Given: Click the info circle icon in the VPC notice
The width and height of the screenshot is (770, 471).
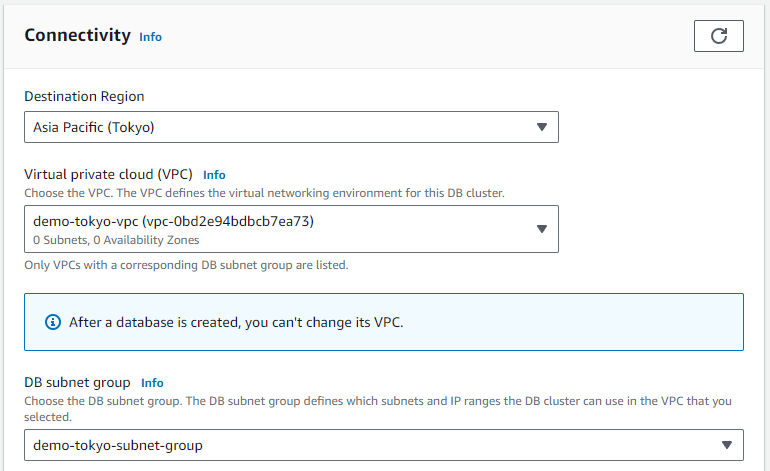Looking at the screenshot, I should (x=53, y=322).
